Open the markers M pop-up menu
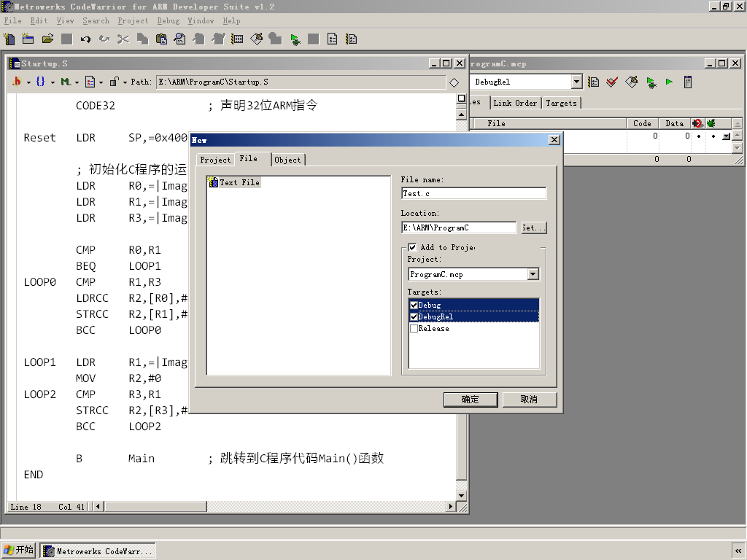Screen dimensions: 747x560 click(x=69, y=82)
